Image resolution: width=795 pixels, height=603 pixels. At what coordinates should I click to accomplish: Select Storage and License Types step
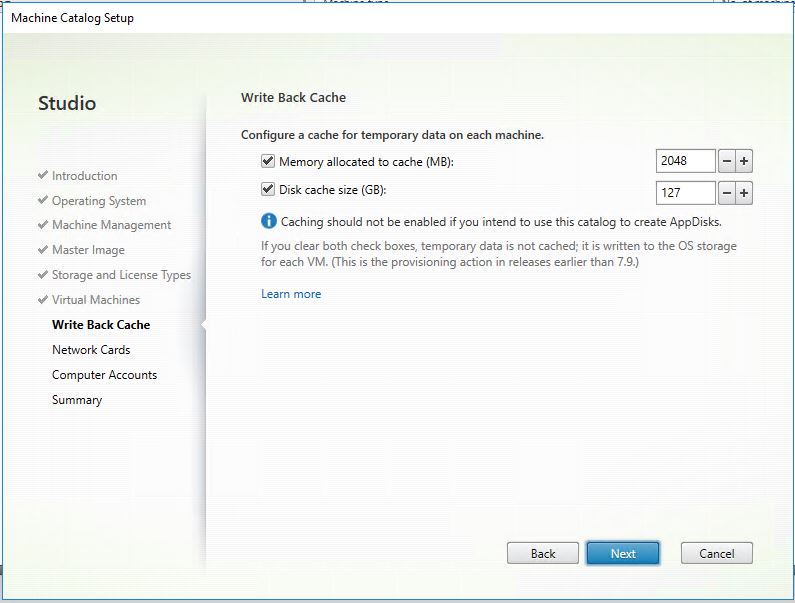[x=121, y=275]
